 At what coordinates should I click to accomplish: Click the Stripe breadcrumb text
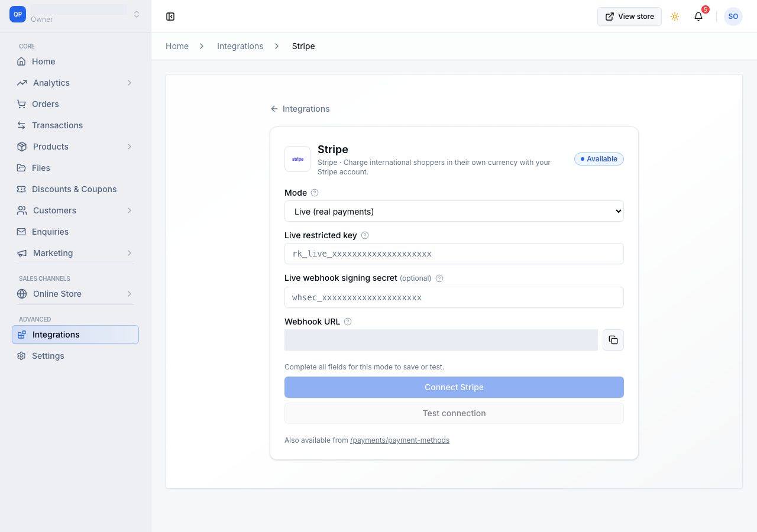point(303,46)
